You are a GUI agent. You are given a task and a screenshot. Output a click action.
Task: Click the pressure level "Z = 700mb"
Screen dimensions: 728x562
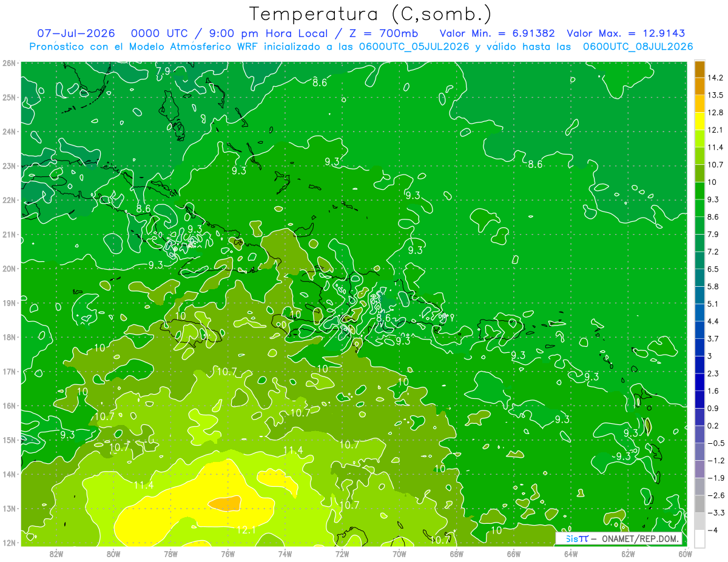(383, 33)
